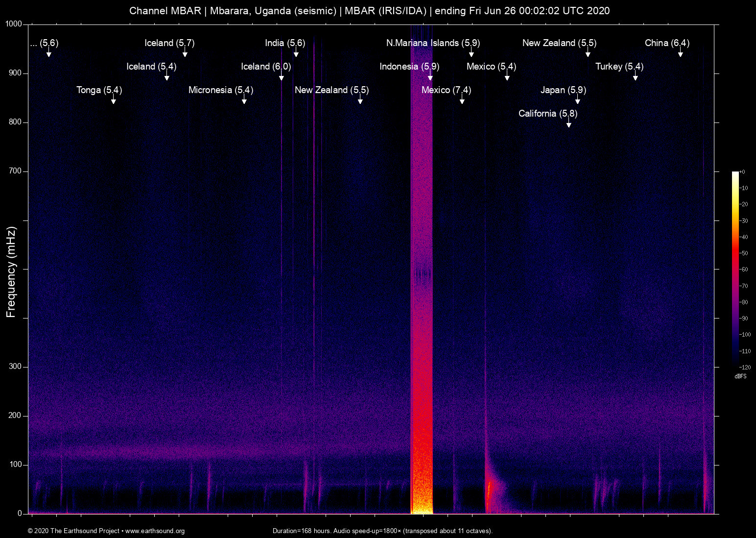This screenshot has height=538, width=756.
Task: Click the Indonesia (5.9) event label
Action: coord(409,67)
